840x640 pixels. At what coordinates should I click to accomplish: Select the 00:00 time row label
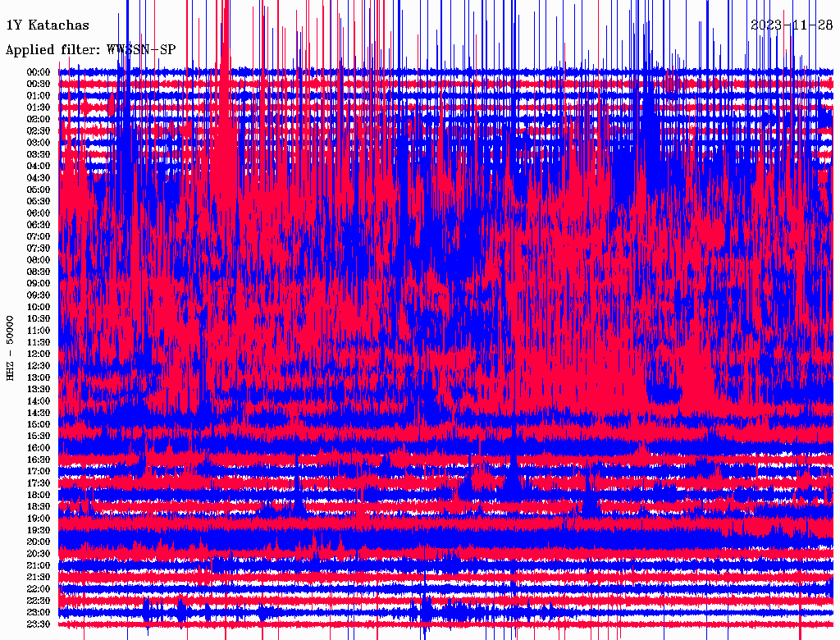39,72
